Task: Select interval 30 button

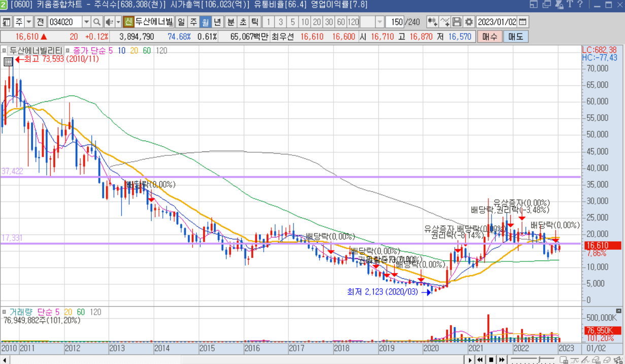Action: 329,22
